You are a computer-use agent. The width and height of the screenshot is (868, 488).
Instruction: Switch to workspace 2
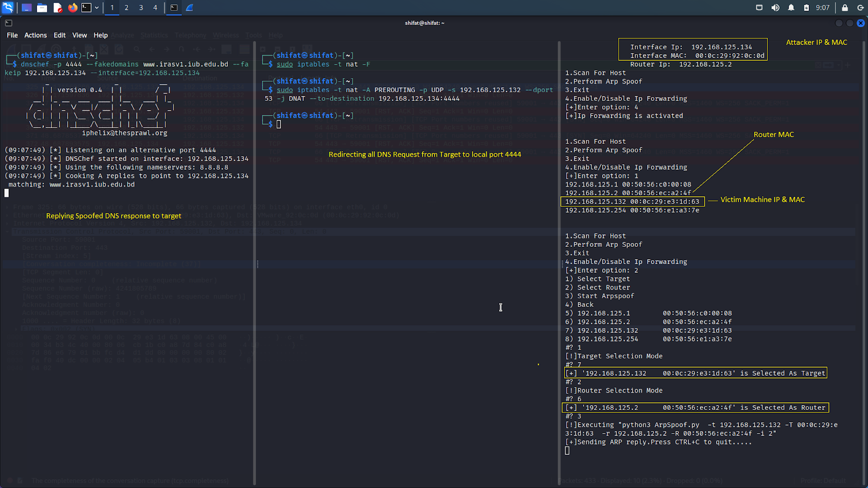click(x=126, y=8)
